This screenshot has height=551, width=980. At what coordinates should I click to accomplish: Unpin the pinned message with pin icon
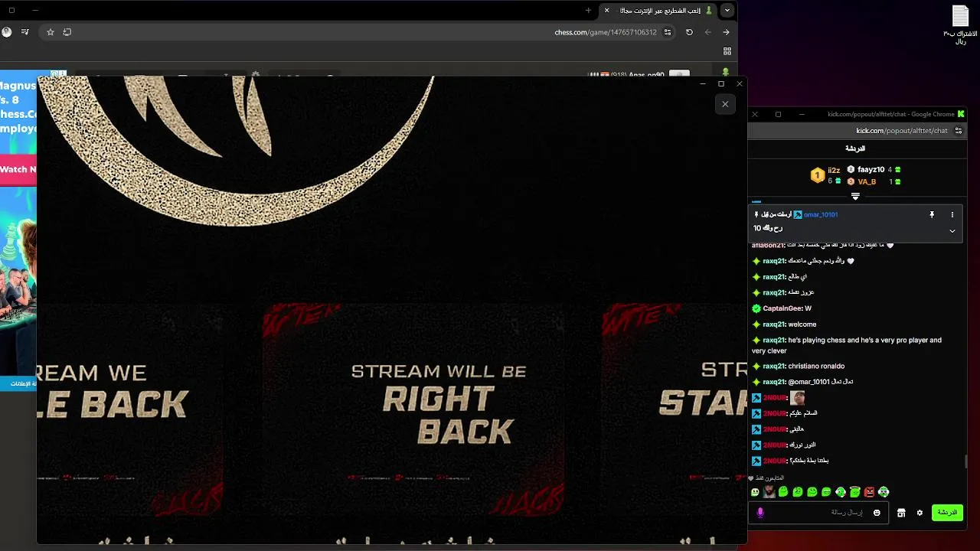pyautogui.click(x=932, y=215)
